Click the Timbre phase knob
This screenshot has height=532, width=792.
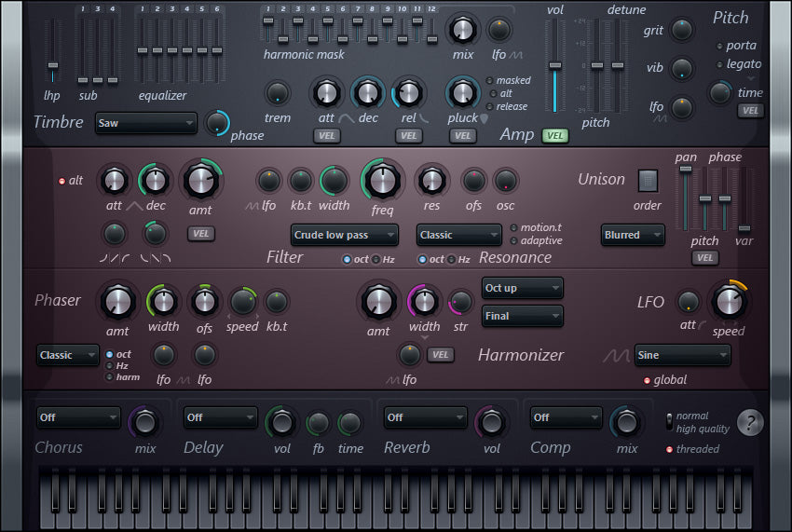tap(217, 122)
